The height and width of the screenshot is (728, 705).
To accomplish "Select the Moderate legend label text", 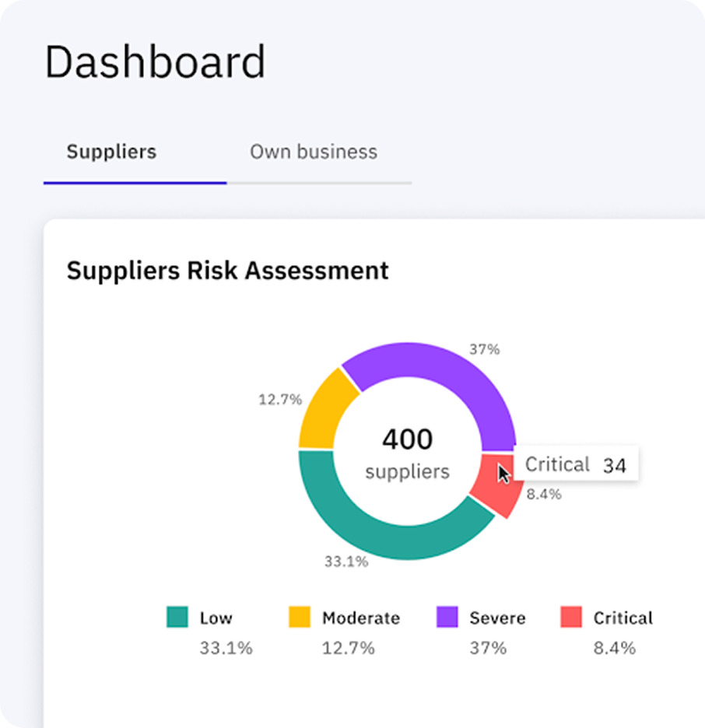I will click(x=360, y=618).
